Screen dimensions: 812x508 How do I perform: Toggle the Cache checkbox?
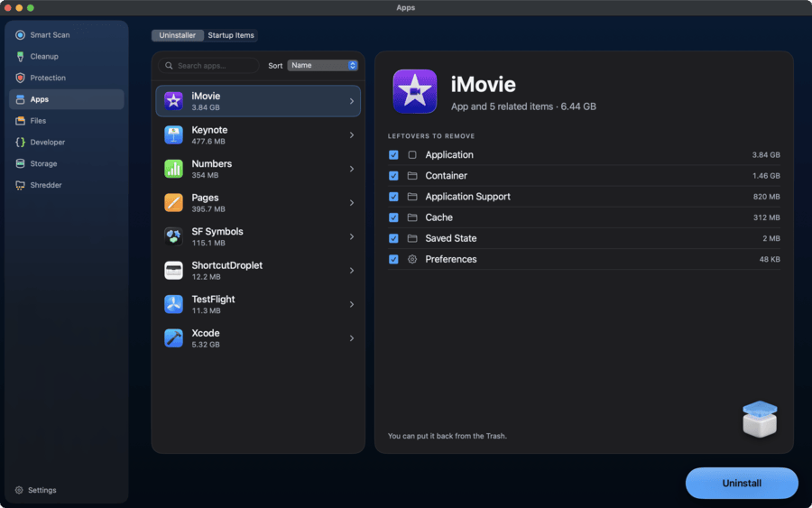393,217
